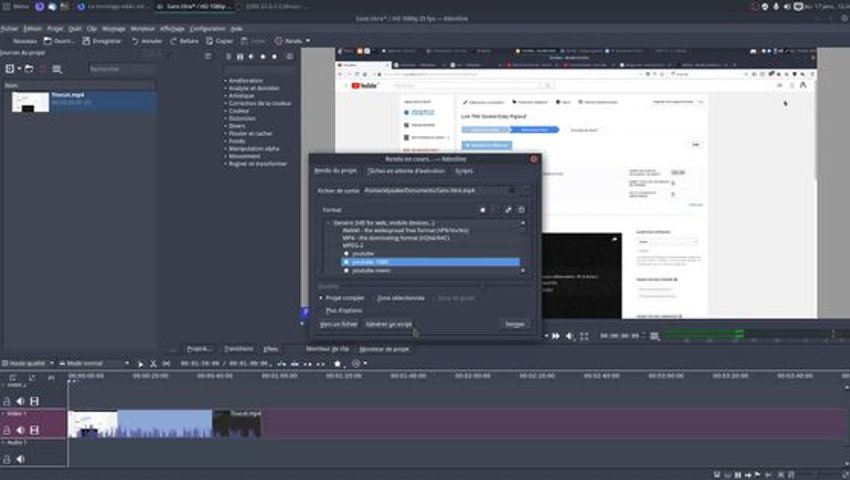Select the Tinvcut.mp4 clip thumbnail in project bin
The image size is (850, 480).
pos(30,102)
